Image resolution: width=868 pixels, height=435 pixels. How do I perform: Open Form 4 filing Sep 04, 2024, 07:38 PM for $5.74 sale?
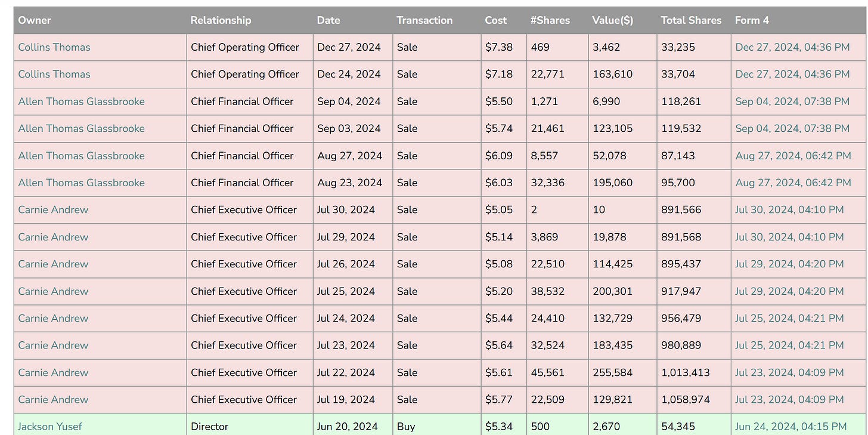[792, 128]
